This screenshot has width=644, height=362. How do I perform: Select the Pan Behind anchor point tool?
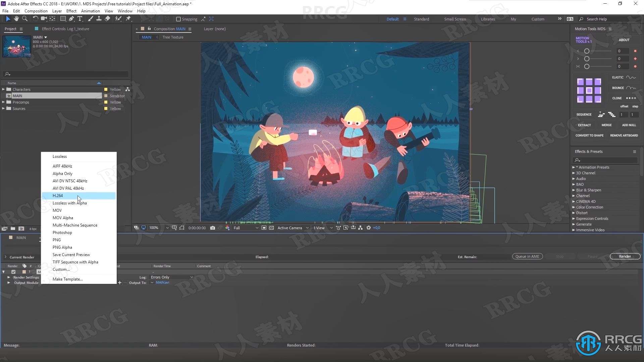pos(52,19)
